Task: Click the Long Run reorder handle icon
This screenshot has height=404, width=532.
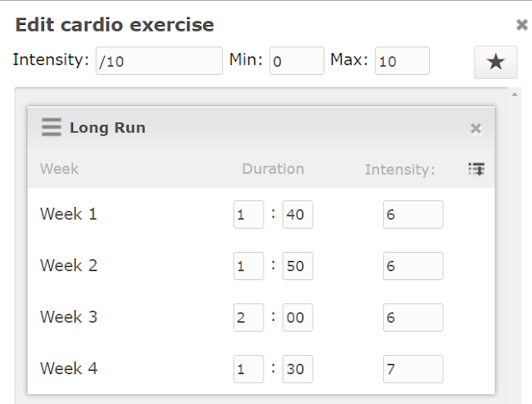Action: point(52,127)
